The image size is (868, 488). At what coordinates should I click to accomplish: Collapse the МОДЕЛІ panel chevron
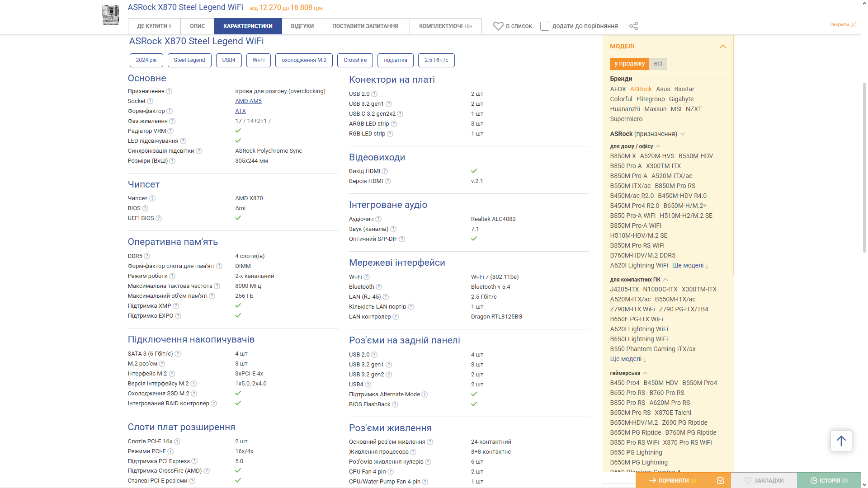click(x=722, y=47)
